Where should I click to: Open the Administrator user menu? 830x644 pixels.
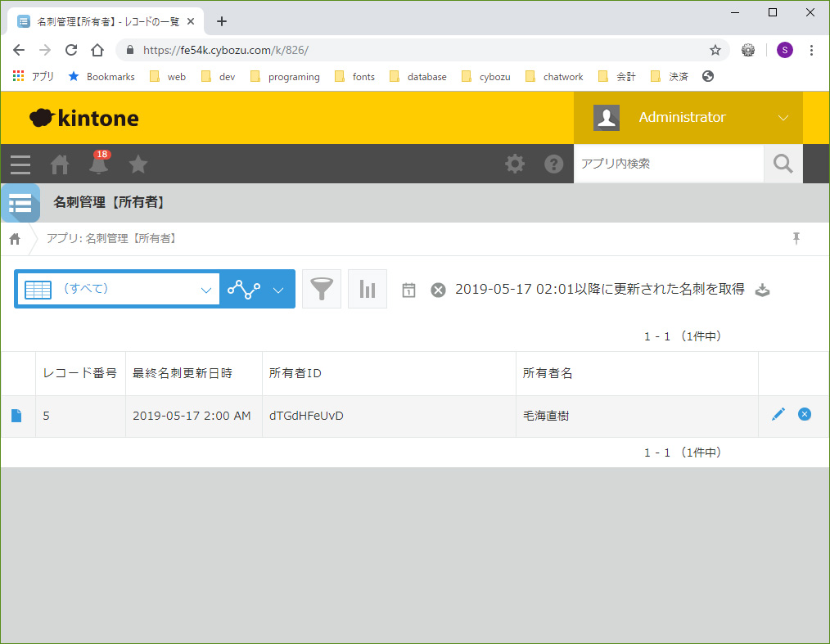pos(688,118)
